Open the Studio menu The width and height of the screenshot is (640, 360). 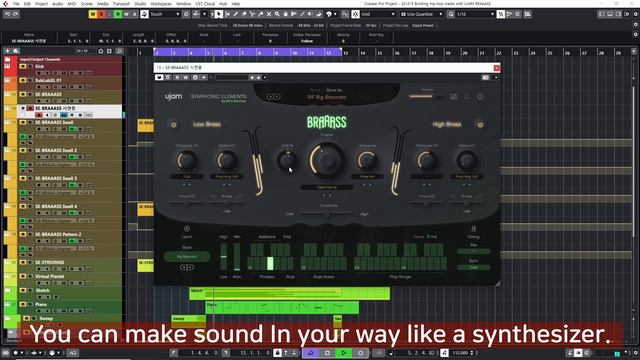[x=140, y=4]
